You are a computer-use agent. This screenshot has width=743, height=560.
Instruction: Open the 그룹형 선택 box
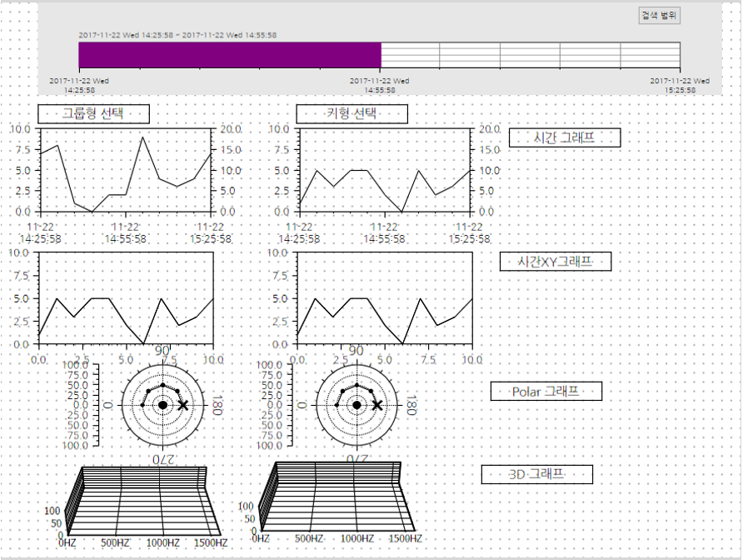[94, 114]
